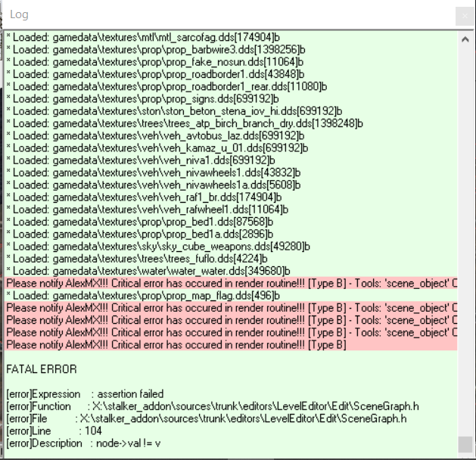Click the red critical error line above prop_map_flag
This screenshot has height=460, width=476.
tap(231, 283)
